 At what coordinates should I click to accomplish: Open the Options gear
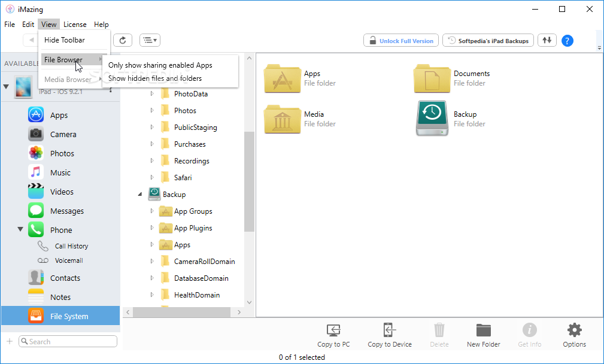click(x=574, y=335)
